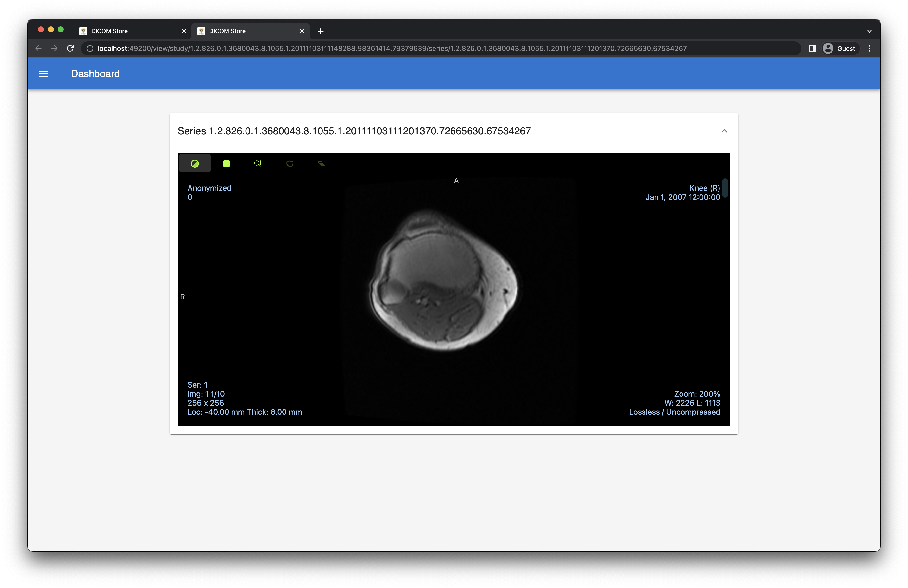908x588 pixels.
Task: Click the site information icon
Action: tap(90, 48)
